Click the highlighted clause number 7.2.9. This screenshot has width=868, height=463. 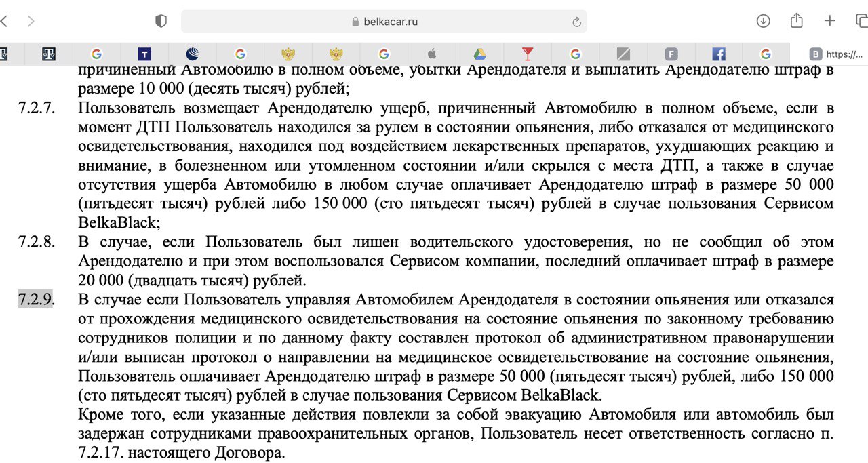click(36, 299)
